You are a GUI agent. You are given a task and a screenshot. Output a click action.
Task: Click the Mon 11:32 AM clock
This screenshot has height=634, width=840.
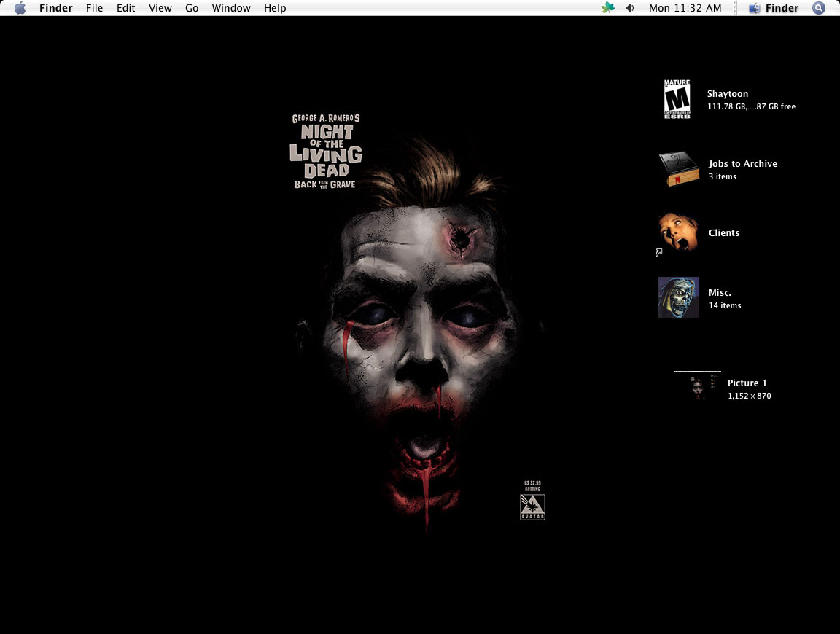tap(685, 8)
